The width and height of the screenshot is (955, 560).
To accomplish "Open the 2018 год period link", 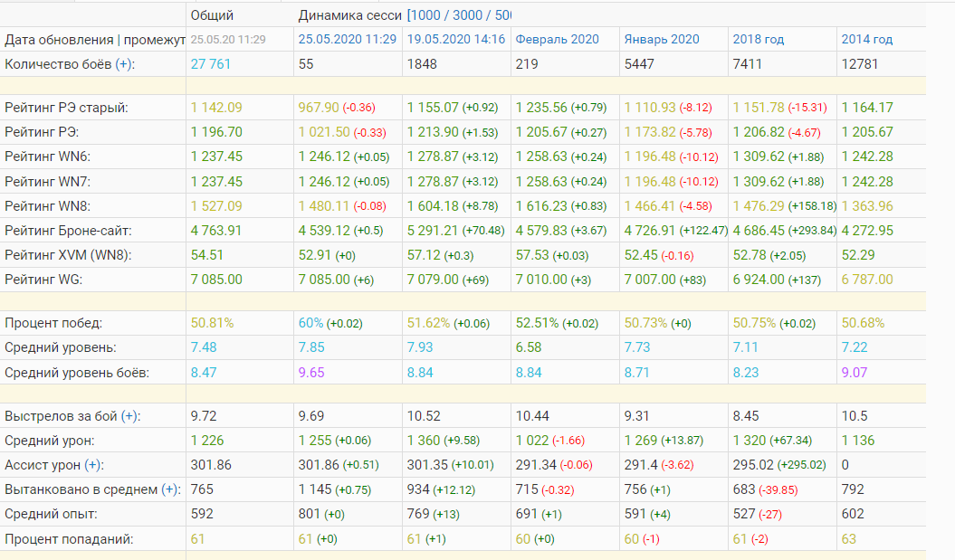I will point(759,40).
